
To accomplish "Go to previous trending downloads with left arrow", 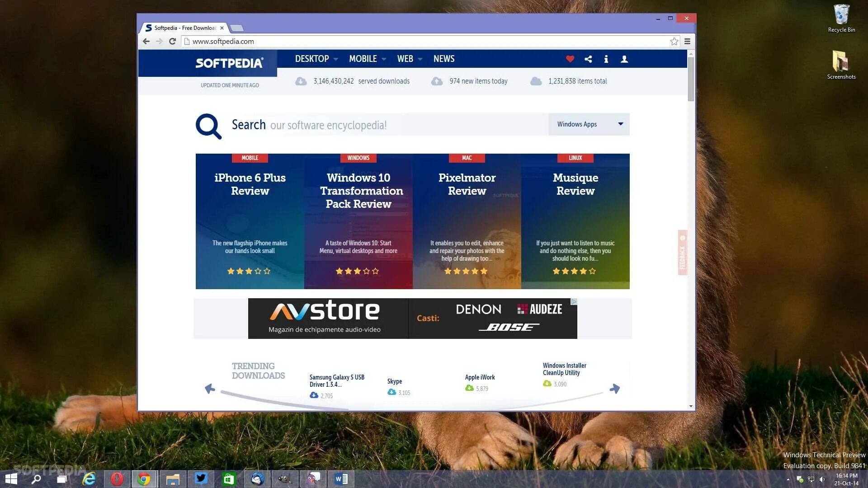I will [209, 389].
